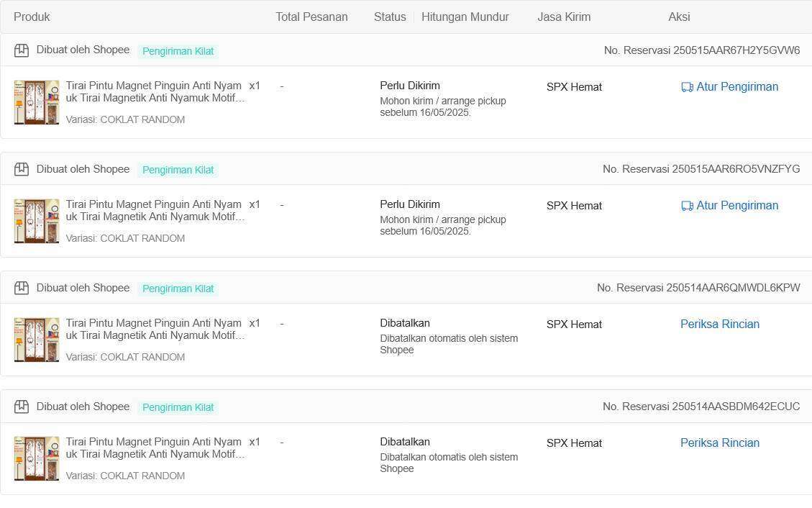Viewport: 812px width, 508px height.
Task: Click the Shopee box icon for reservation 250514AAR6QMWDL6KPW
Action: pyautogui.click(x=22, y=288)
